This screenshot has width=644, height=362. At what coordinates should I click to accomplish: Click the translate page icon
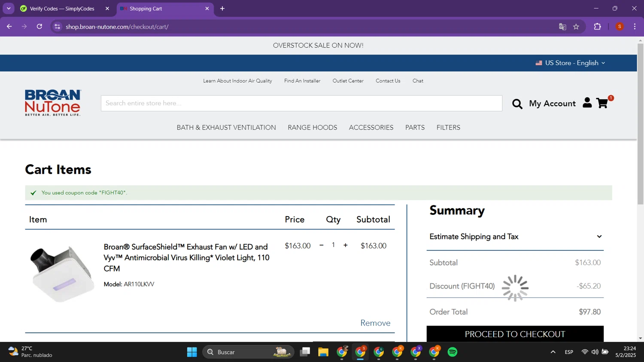pos(562,27)
